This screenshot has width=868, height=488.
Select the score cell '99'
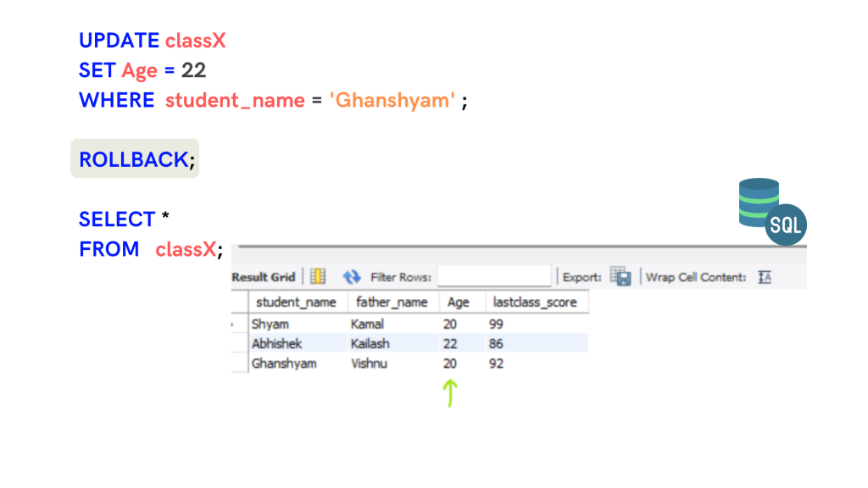tap(537, 324)
